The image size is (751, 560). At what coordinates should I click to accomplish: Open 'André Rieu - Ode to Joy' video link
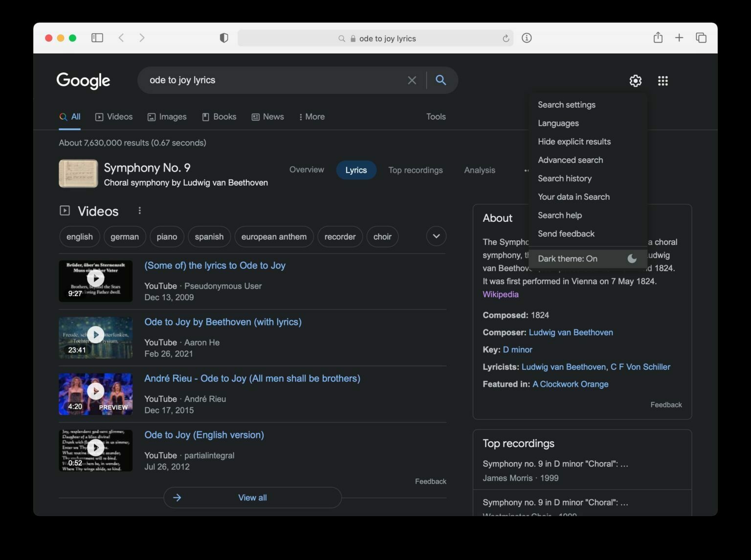point(252,379)
